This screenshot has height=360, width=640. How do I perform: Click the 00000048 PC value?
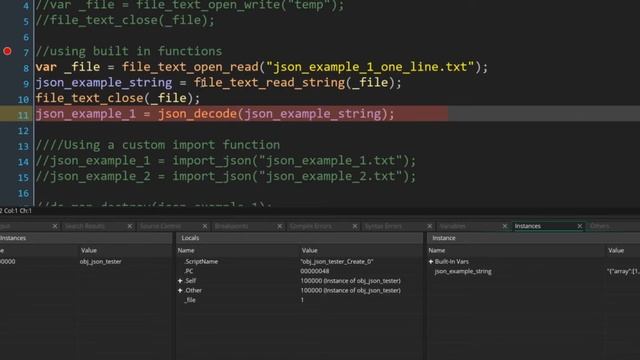[x=315, y=271]
